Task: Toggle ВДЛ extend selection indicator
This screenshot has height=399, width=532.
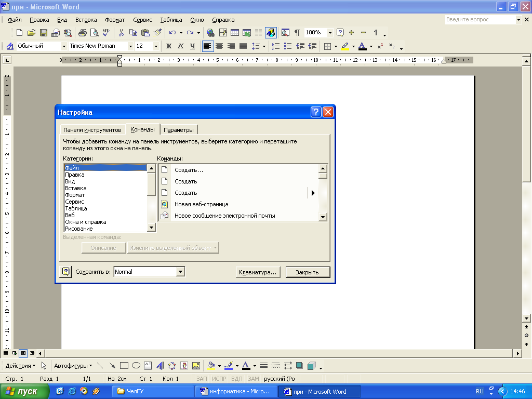Action: [237, 379]
